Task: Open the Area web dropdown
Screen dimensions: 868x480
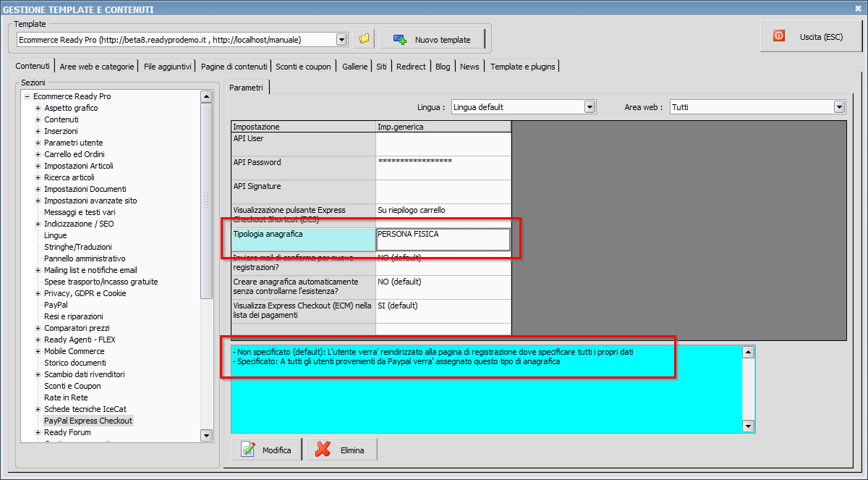Action: pos(839,107)
